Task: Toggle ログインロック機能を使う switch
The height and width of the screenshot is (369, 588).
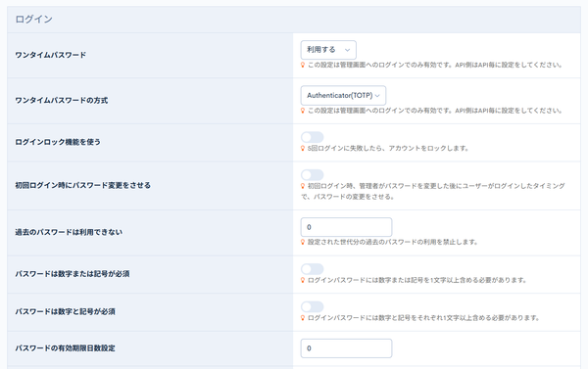Action: coord(312,137)
